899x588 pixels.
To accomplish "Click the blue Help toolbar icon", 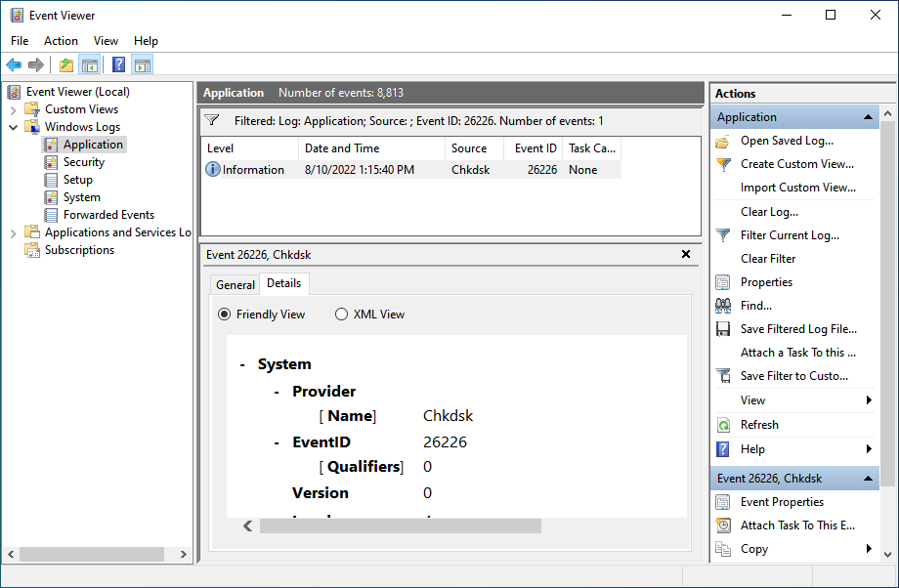I will tap(118, 64).
